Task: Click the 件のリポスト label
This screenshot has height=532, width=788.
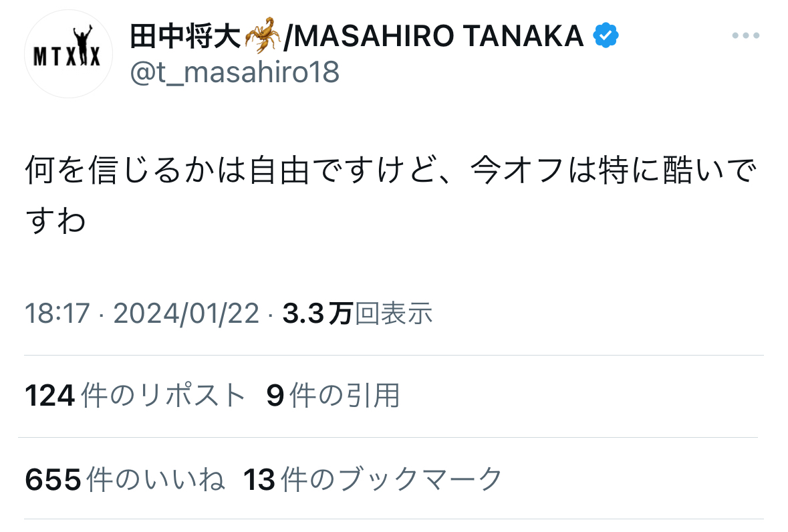Action: [x=163, y=396]
